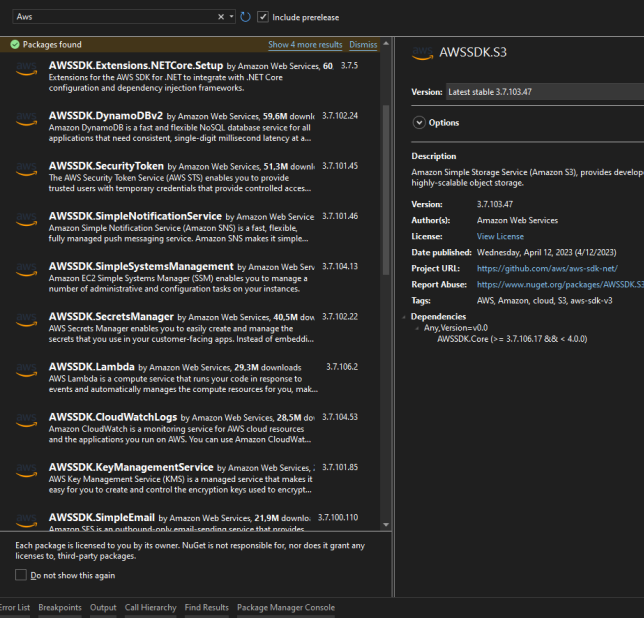Open the View License link
This screenshot has width=644, height=618.
click(x=500, y=236)
